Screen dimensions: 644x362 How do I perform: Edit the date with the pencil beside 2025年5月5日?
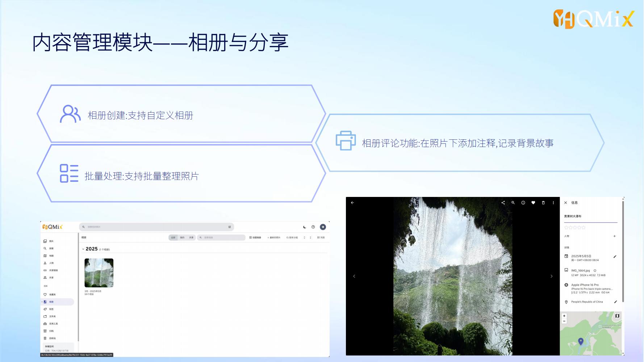(615, 257)
